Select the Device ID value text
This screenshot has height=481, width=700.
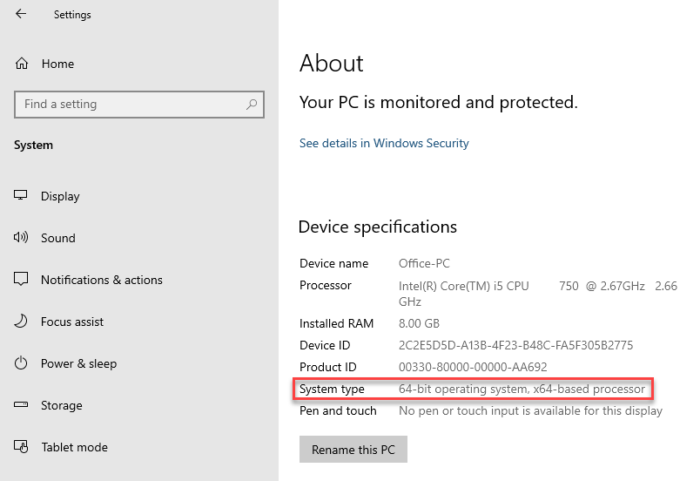(x=515, y=345)
